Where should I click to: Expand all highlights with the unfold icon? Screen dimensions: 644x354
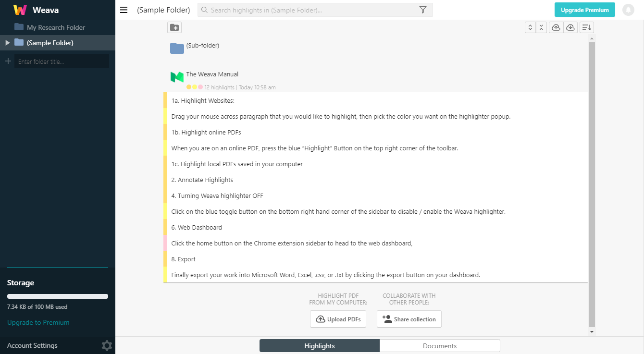530,27
